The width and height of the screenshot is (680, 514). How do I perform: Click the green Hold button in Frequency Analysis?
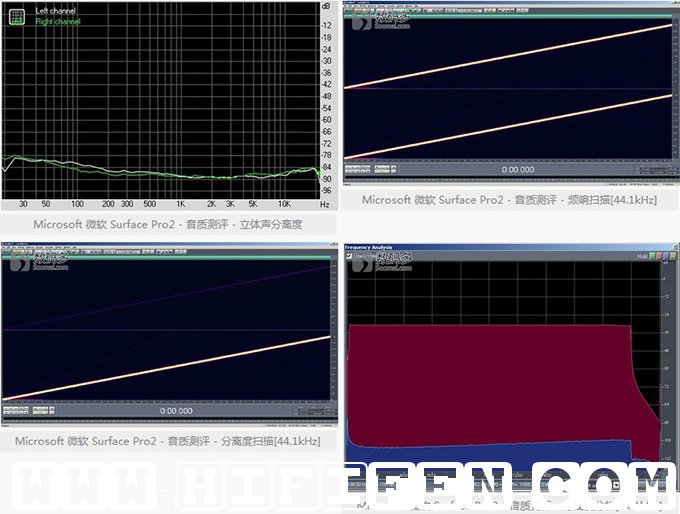(x=652, y=256)
